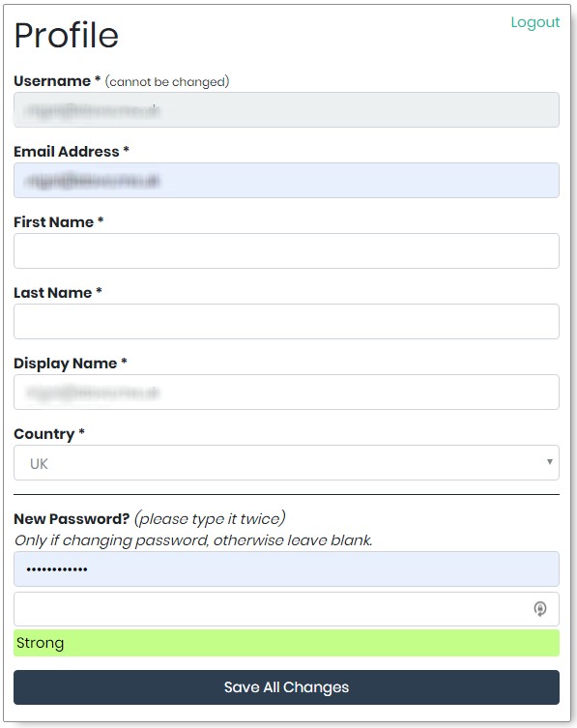Screen dimensions: 577x728
Task: Click the greyed-out Username field
Action: (x=286, y=110)
